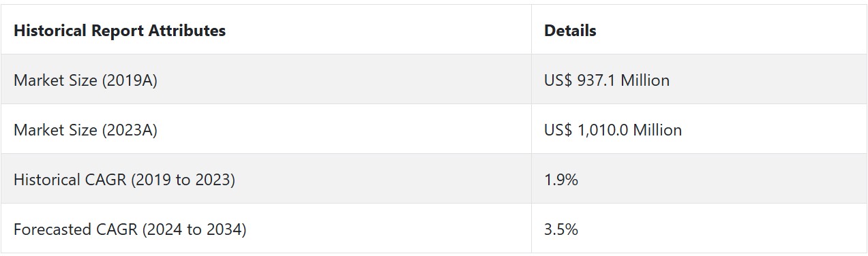Click the (2024 to 2034) year range text
Image resolution: width=868 pixels, height=256 pixels.
[194, 229]
